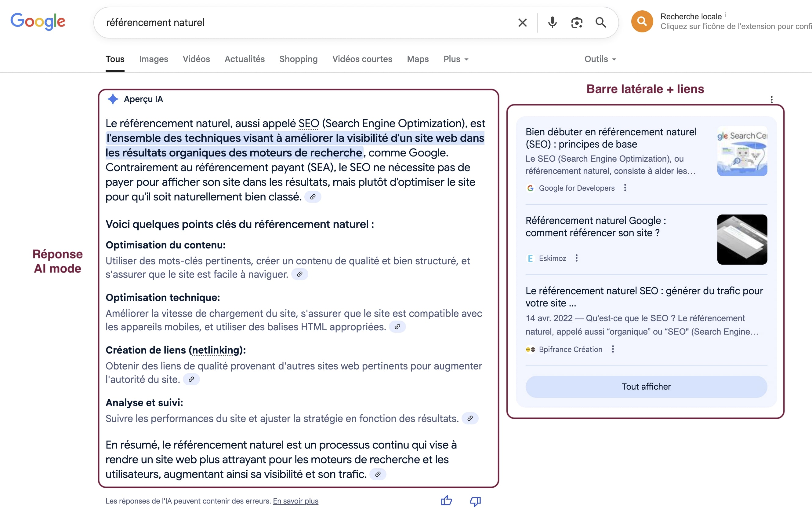Switch to the Vidéos tab

(196, 59)
